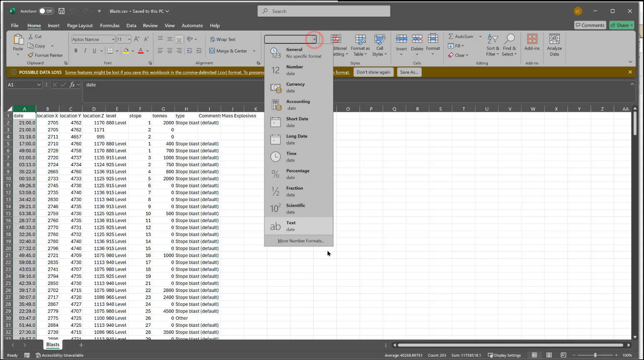Click the Add-ins icon
644x360 pixels.
point(532,39)
